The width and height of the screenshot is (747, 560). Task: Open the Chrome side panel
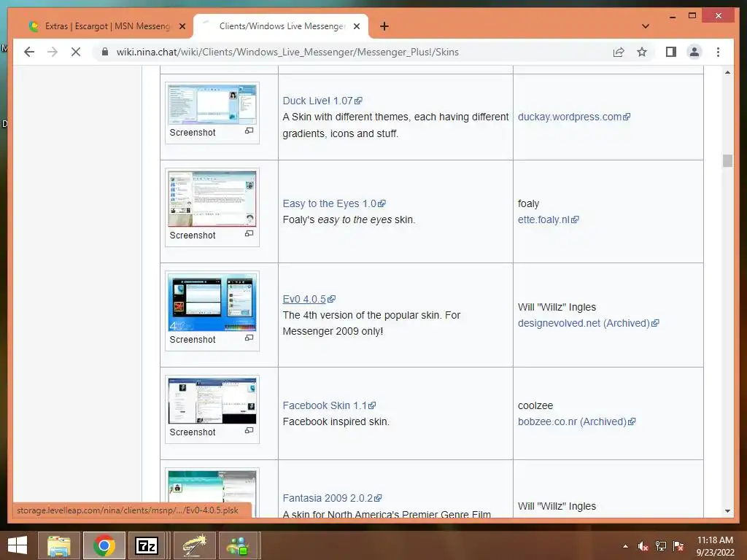click(671, 52)
